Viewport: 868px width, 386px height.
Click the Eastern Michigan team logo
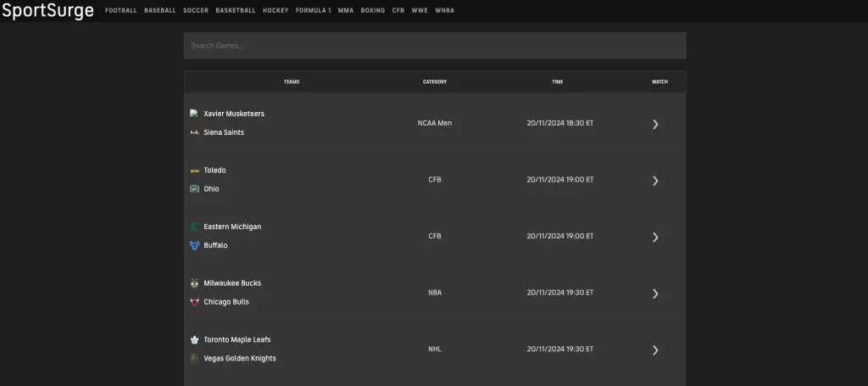tap(194, 227)
